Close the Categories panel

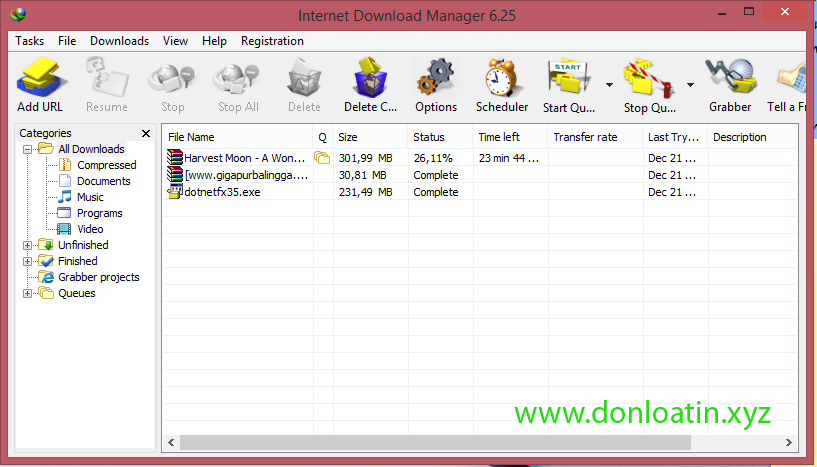click(146, 133)
